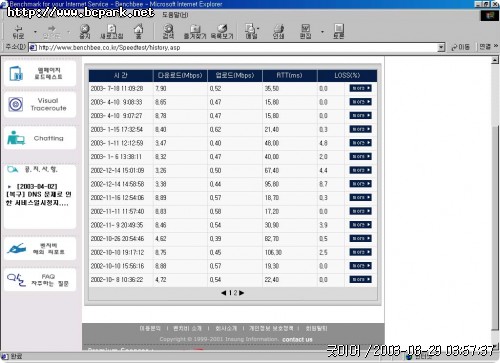
Task: Print the page with 인쇄 button
Action: coord(278,32)
